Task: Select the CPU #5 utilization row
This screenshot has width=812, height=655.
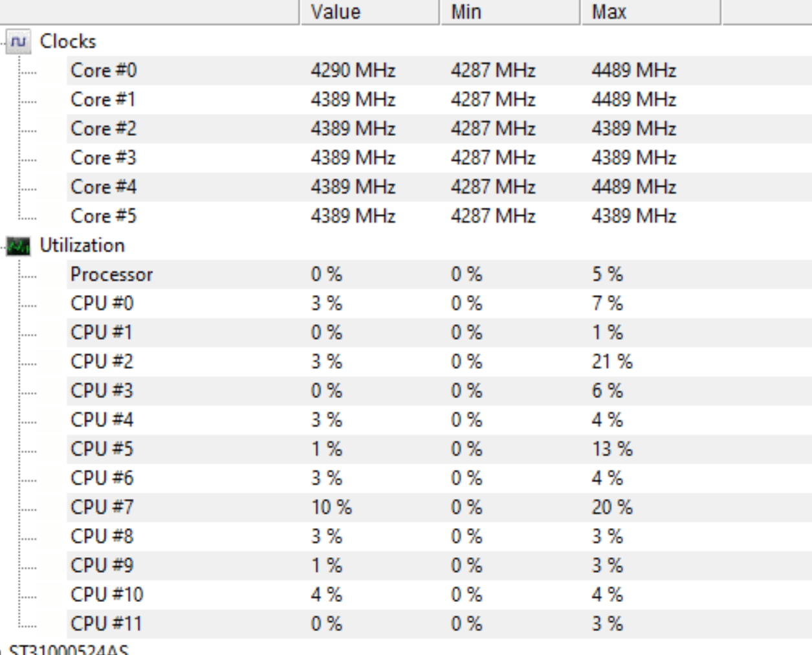Action: pyautogui.click(x=439, y=449)
